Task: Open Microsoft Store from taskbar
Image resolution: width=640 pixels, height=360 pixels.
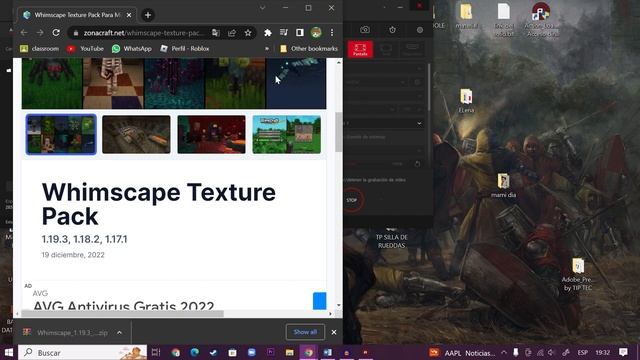Action: pyautogui.click(x=233, y=352)
